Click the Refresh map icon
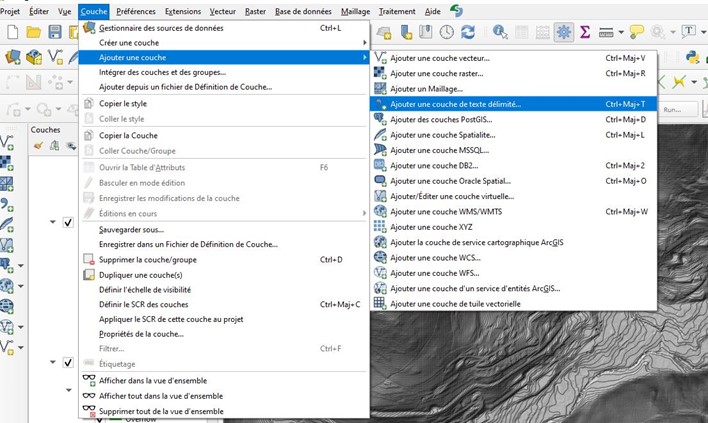Viewport: 708px width, 423px height. tap(468, 32)
